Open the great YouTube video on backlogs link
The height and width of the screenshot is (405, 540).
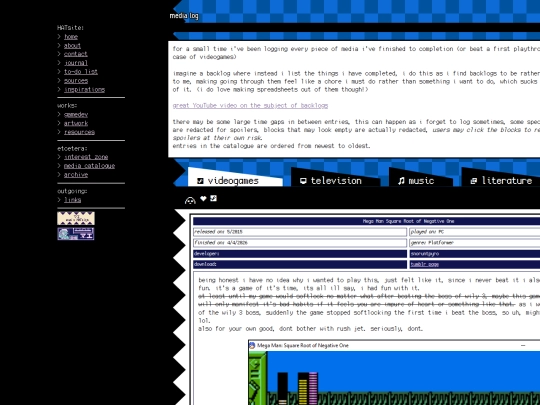click(250, 105)
